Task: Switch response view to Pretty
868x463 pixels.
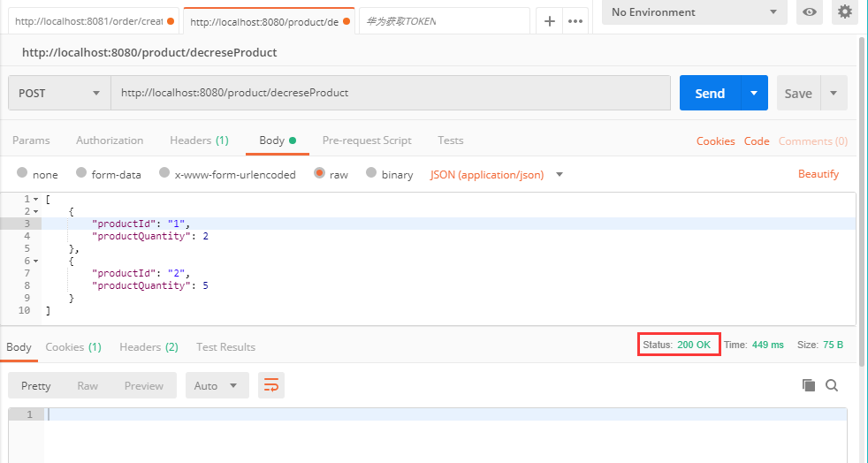Action: 36,385
